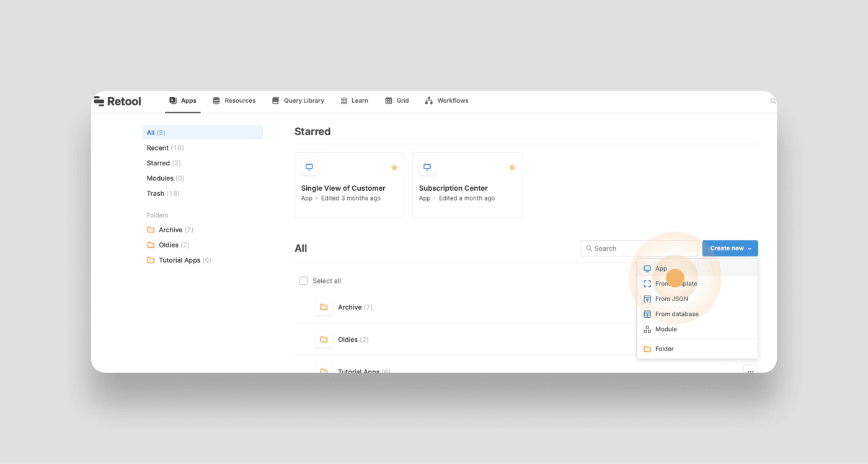Choose From database in the create menu
Viewport: 868px width, 464px height.
point(676,314)
